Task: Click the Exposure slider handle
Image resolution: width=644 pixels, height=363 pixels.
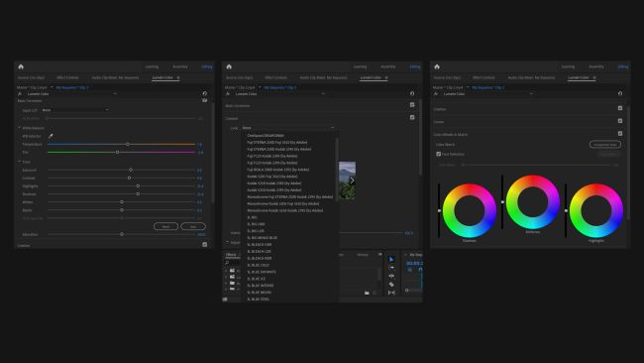Action: 131,170
